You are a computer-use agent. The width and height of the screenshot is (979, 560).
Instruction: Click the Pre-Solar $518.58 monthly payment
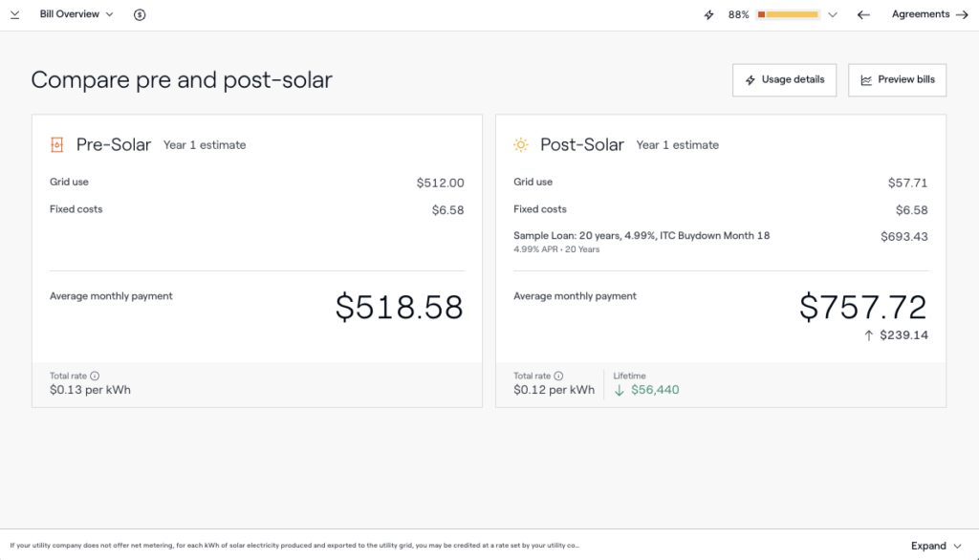point(399,307)
